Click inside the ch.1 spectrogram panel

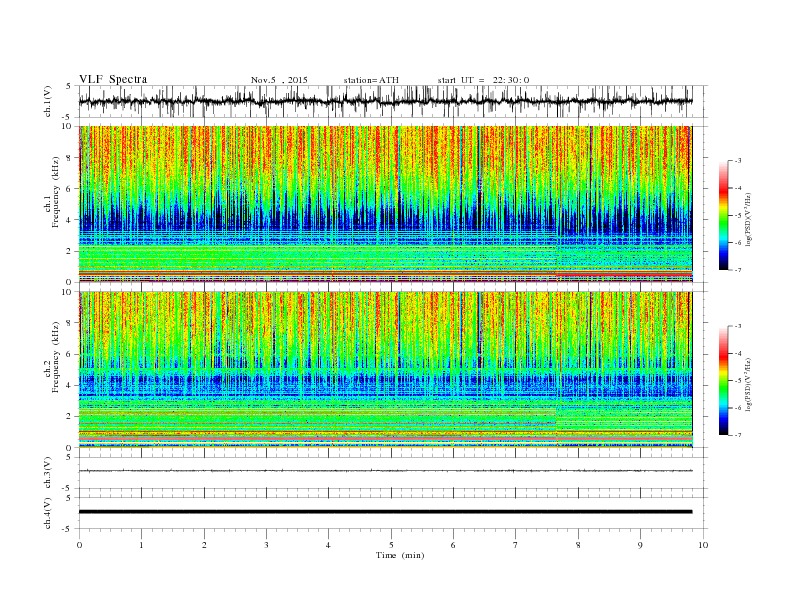coord(385,204)
